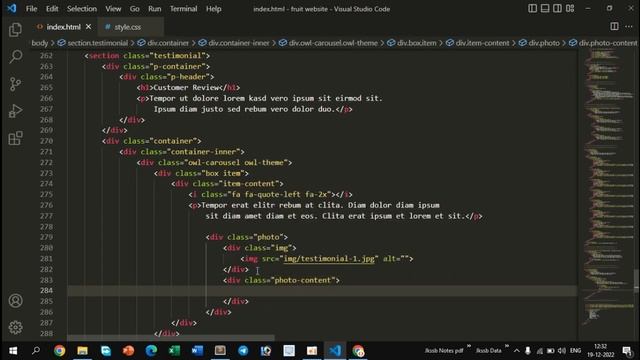Viewport: 640px width, 360px height.
Task: Open the Run menu
Action: [x=154, y=9]
